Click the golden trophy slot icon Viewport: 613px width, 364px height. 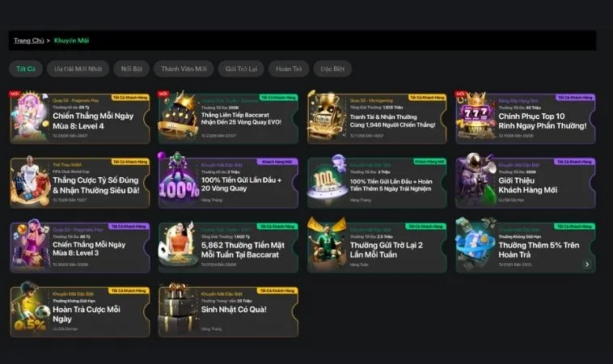point(328,116)
